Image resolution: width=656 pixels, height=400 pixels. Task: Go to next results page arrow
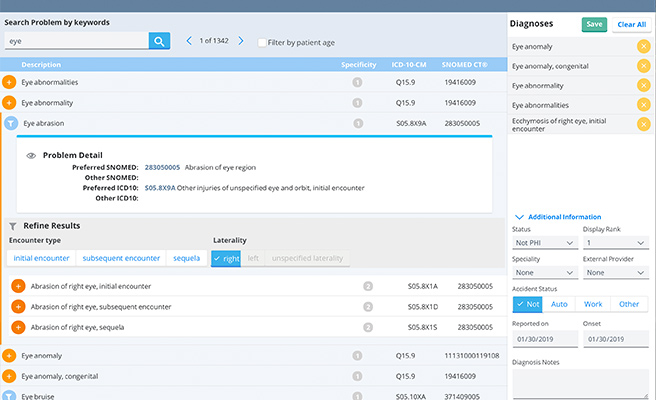[241, 41]
